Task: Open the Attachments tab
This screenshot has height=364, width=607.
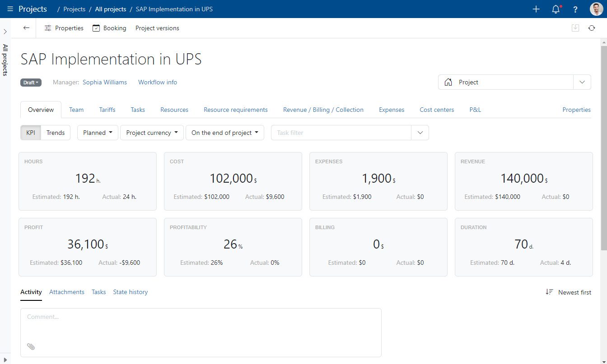Action: (x=67, y=292)
